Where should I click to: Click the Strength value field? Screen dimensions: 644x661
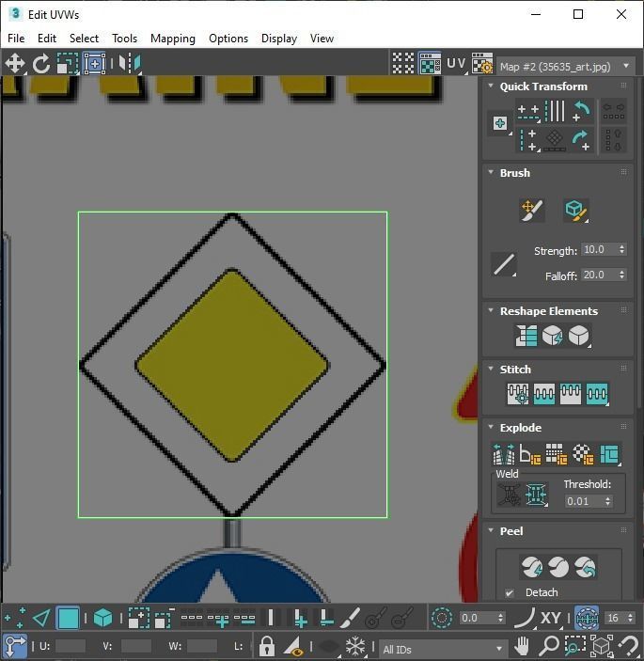pos(599,249)
